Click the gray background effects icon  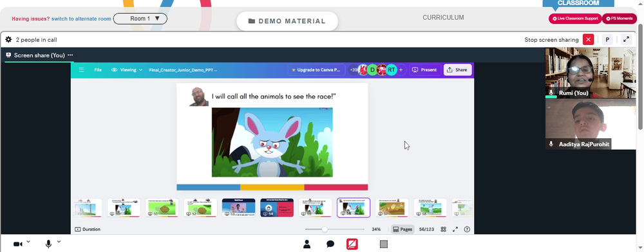384,244
